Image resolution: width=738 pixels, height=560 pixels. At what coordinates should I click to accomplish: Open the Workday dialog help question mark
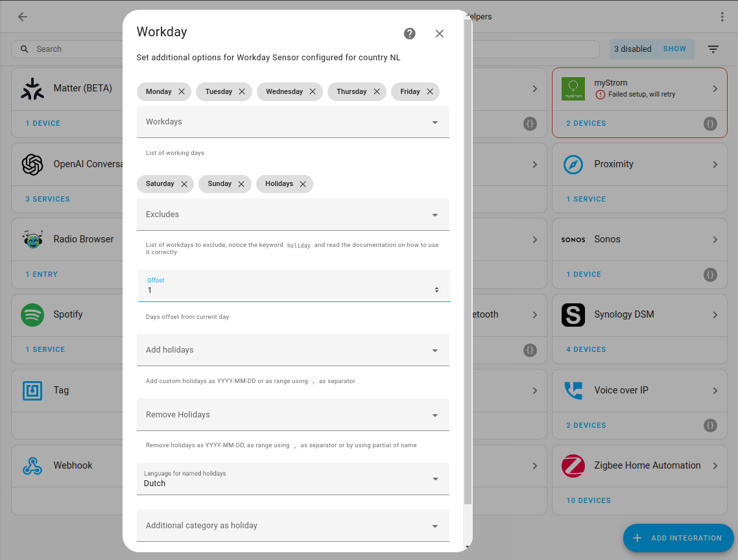pyautogui.click(x=409, y=33)
